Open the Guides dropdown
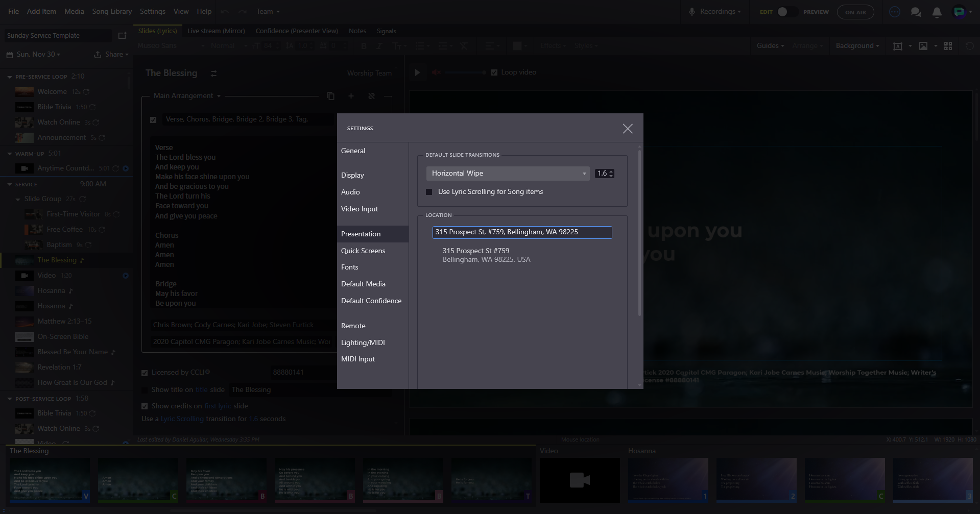980x514 pixels. 770,46
